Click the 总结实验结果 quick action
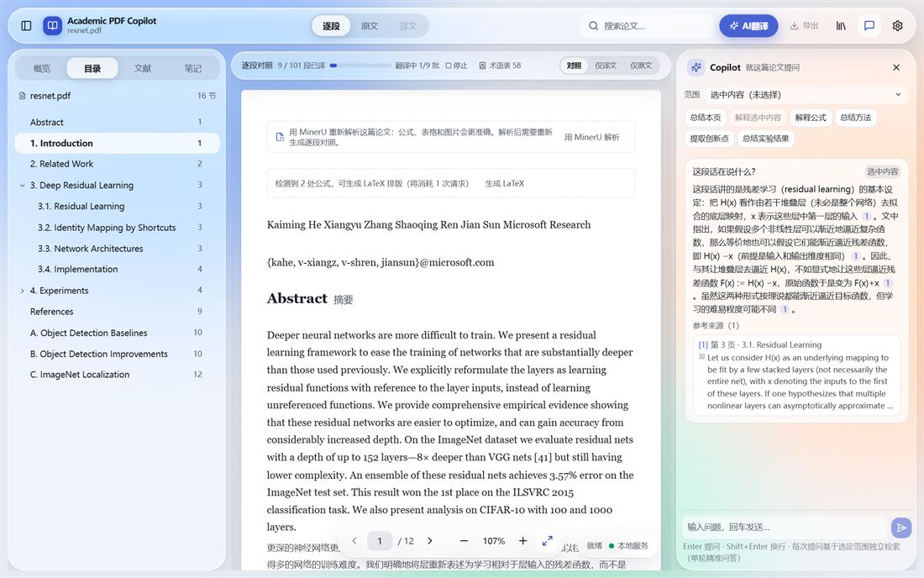Viewport: 924px width, 578px height. 765,139
